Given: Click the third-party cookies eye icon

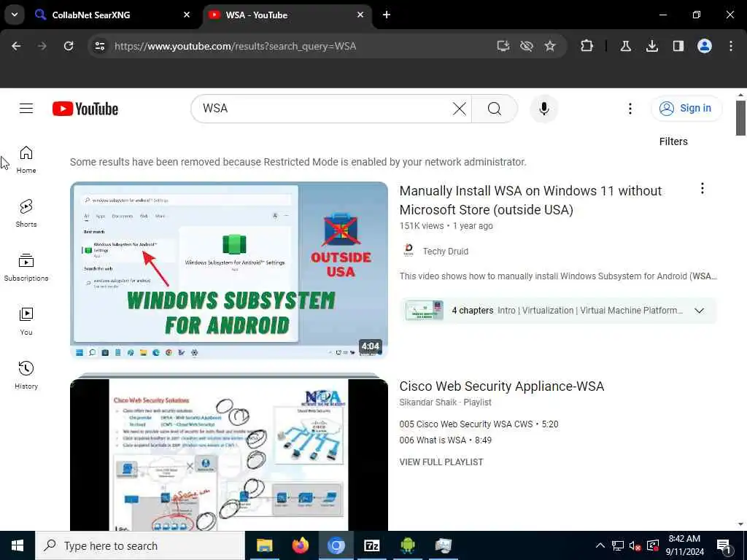Looking at the screenshot, I should coord(527,46).
